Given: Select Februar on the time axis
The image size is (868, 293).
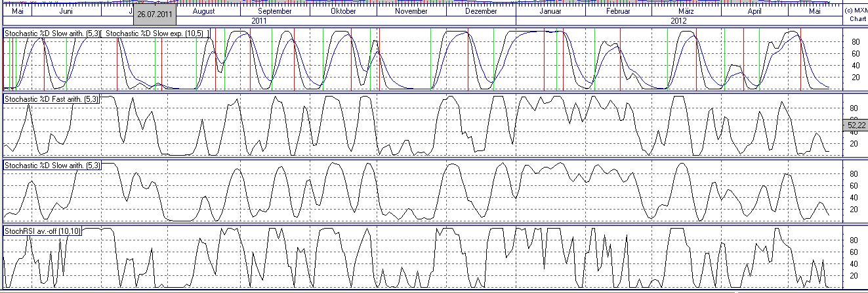Looking at the screenshot, I should [618, 11].
